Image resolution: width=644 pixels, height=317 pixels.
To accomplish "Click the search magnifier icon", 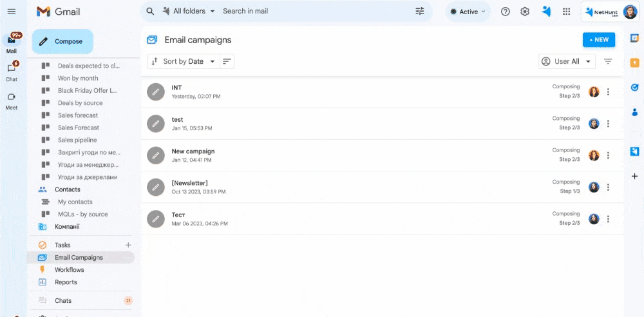I will (150, 12).
